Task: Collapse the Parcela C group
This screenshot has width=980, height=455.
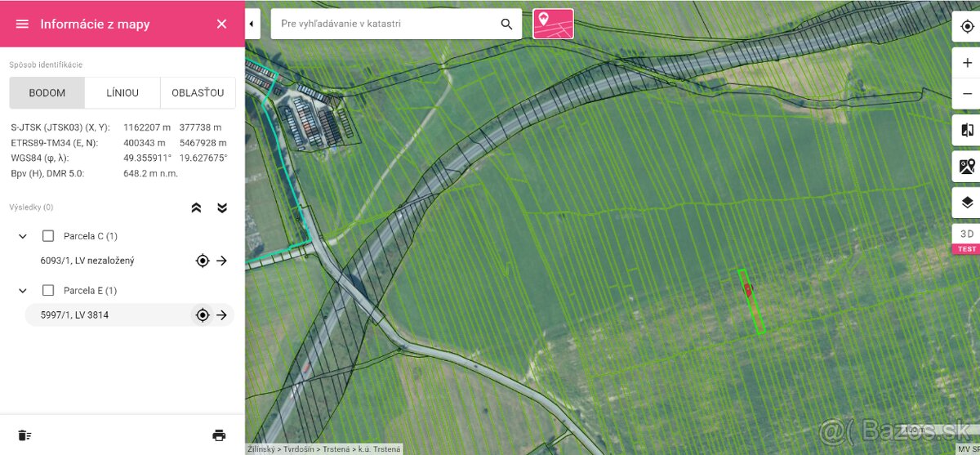Action: [22, 236]
